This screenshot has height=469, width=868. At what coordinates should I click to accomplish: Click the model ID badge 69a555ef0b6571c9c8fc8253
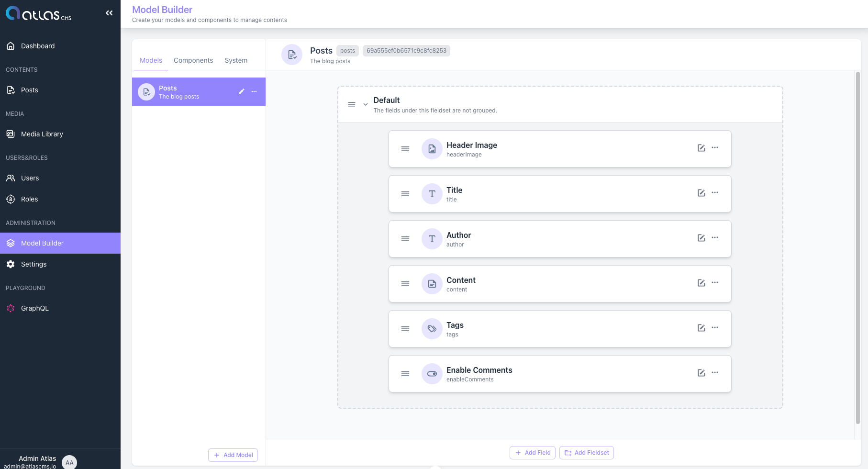tap(406, 50)
